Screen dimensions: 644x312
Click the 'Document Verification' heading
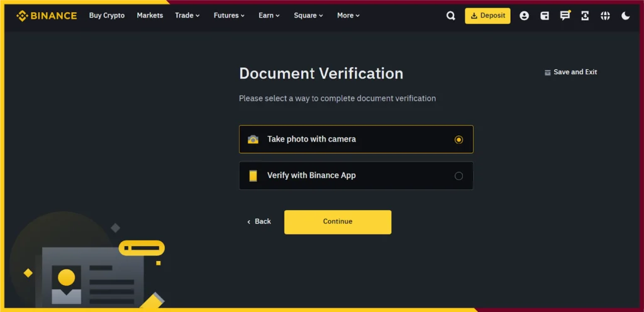pyautogui.click(x=321, y=74)
